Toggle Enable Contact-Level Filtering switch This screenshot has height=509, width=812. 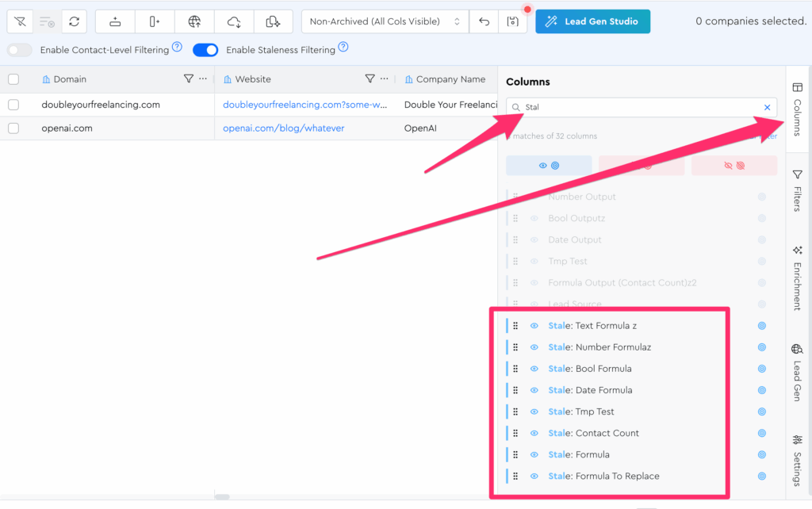pyautogui.click(x=20, y=50)
